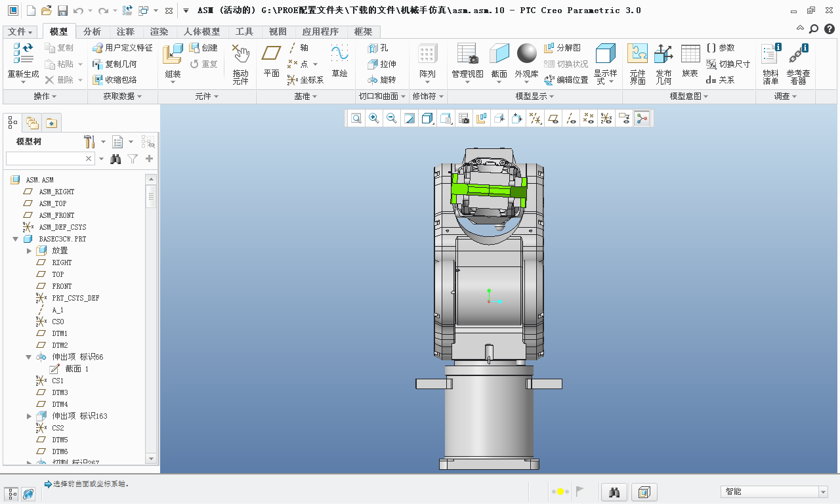This screenshot has height=504, width=840.
Task: Open the 视图 ribbon tab
Action: 278,31
